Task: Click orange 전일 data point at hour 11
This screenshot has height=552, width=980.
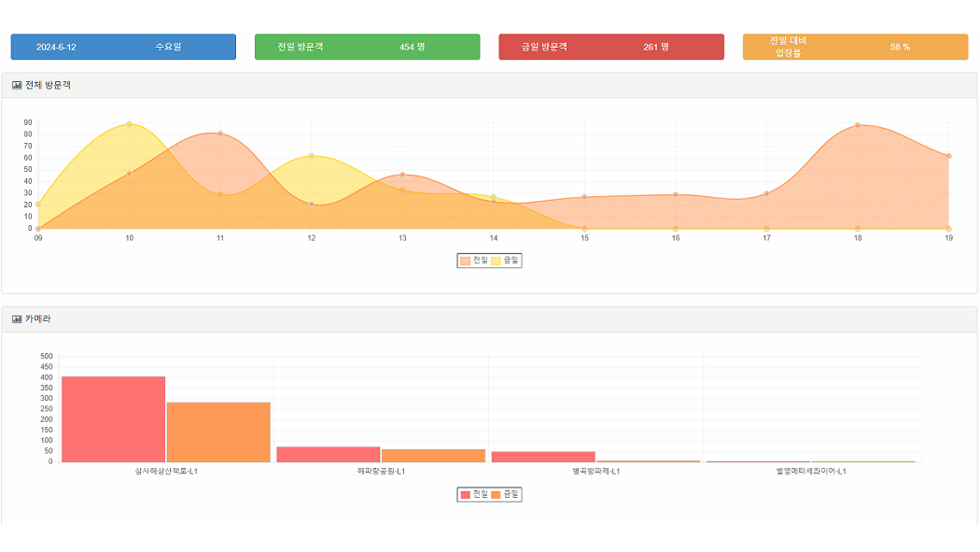Action: [x=220, y=134]
